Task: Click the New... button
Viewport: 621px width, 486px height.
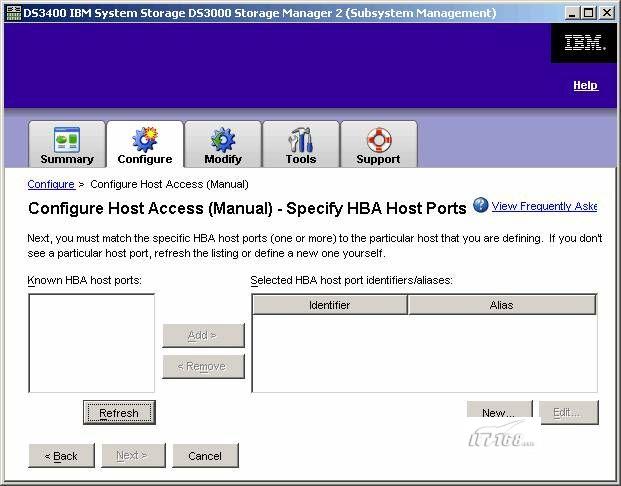Action: coord(499,409)
